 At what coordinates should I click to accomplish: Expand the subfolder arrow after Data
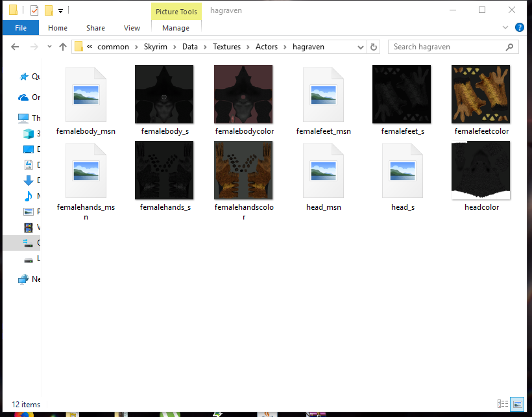click(x=205, y=47)
